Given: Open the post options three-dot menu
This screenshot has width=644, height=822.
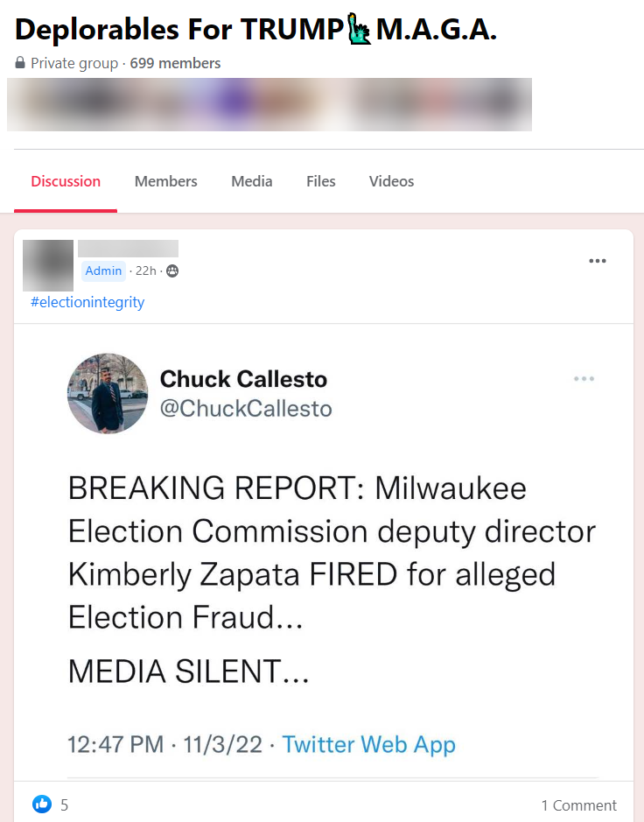Looking at the screenshot, I should tap(598, 260).
